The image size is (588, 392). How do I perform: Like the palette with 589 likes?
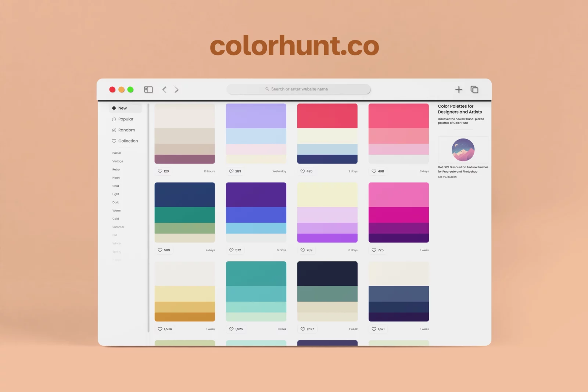coord(164,250)
